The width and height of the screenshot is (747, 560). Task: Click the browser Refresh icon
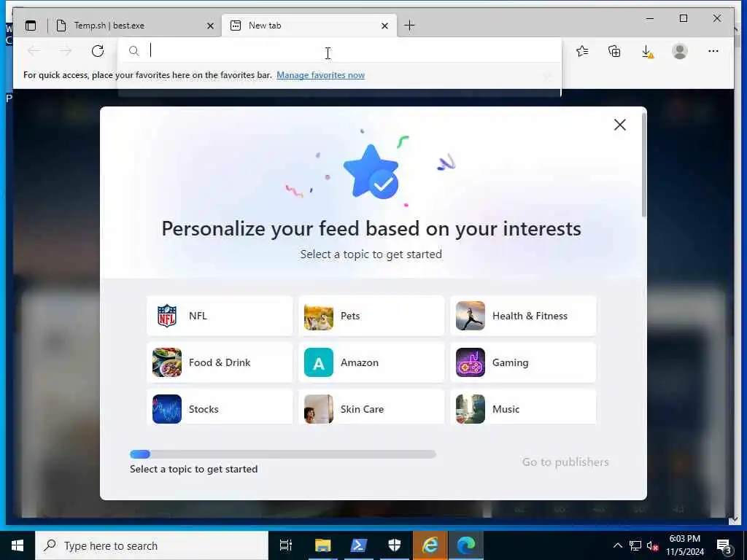click(98, 51)
